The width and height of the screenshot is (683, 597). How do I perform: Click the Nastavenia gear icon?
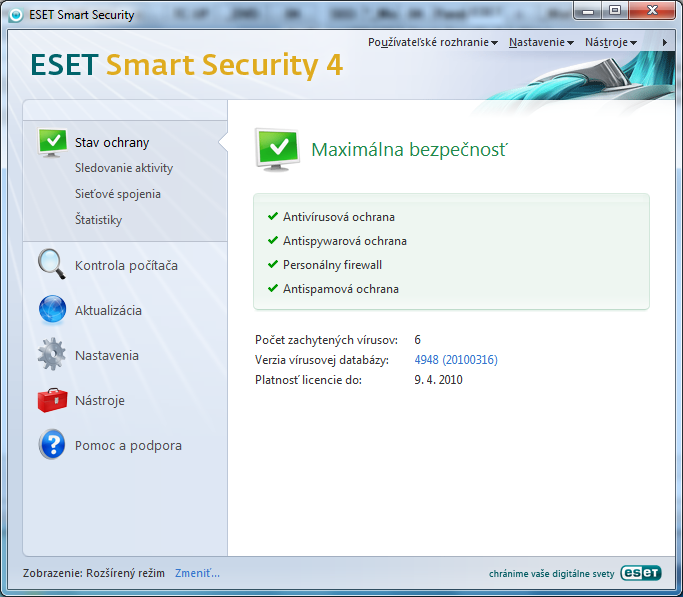52,355
